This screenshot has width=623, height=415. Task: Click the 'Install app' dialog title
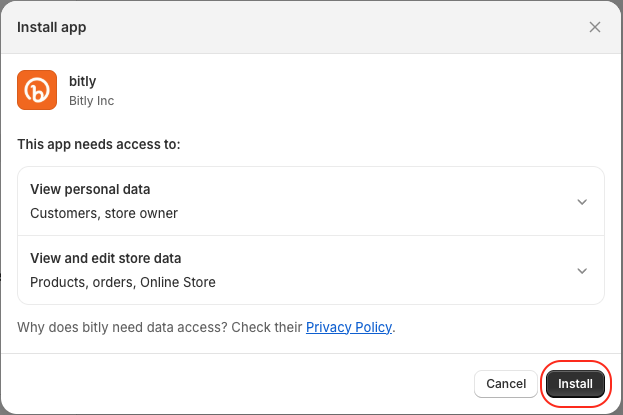coord(52,27)
